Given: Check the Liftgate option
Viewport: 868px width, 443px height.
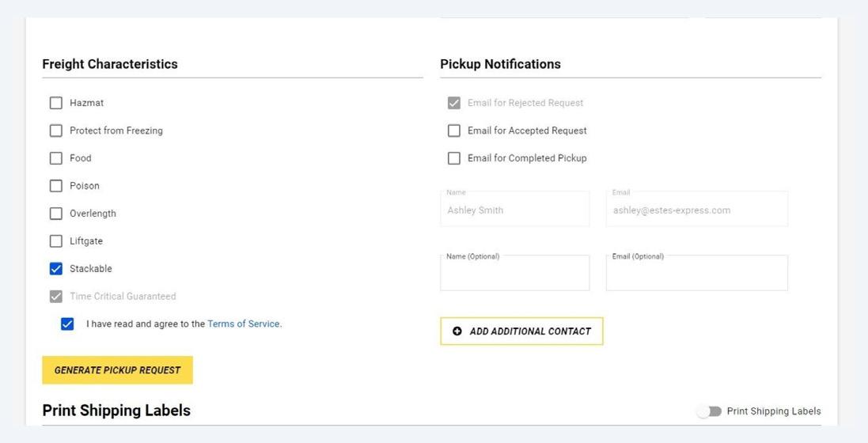Looking at the screenshot, I should point(56,241).
